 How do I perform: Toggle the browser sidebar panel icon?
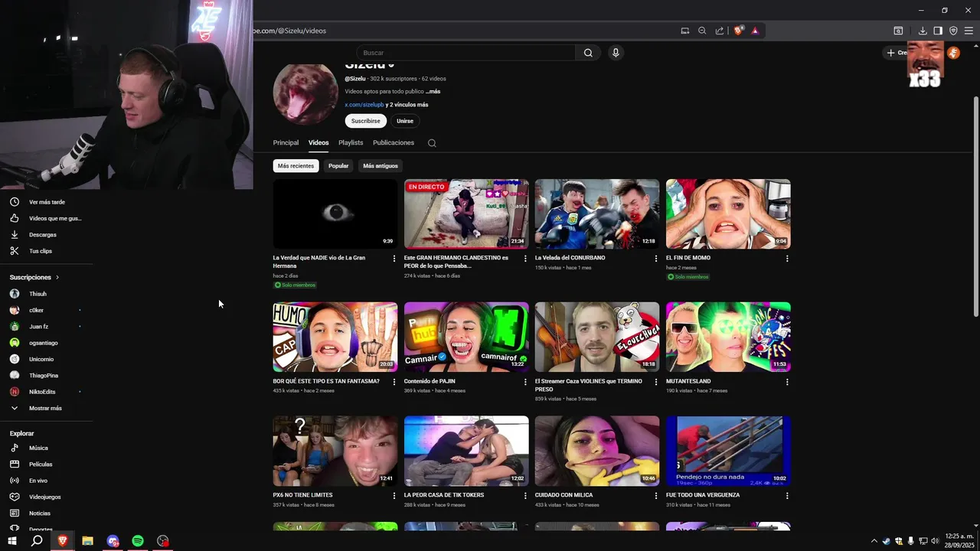(938, 31)
